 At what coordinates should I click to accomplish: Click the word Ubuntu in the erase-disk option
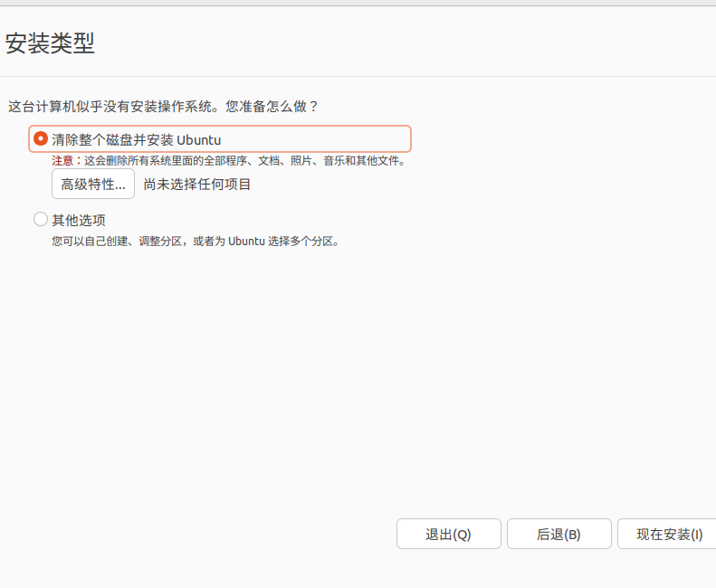(x=198, y=139)
